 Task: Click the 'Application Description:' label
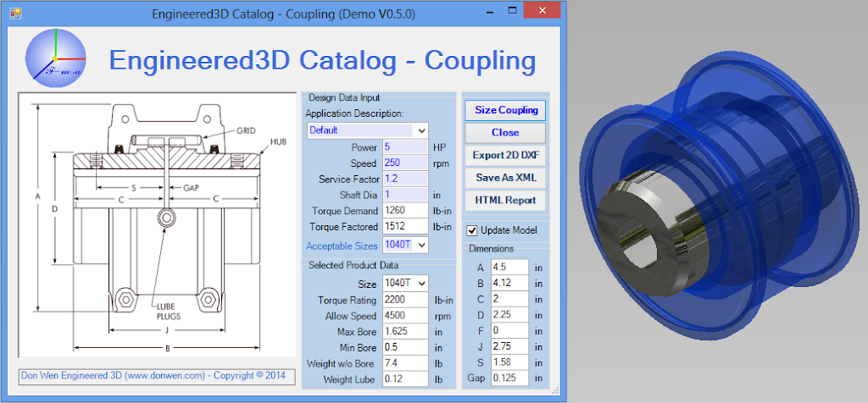pyautogui.click(x=354, y=113)
